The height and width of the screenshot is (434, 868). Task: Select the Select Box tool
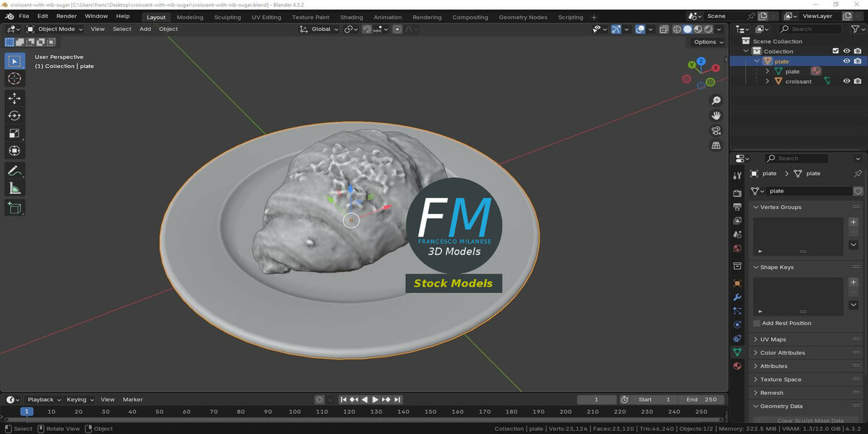(x=14, y=61)
